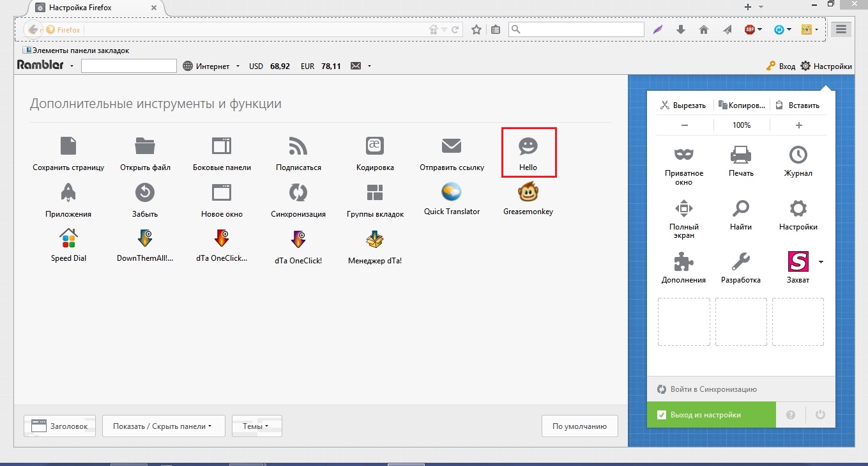Viewport: 868px width, 466px height.
Task: Select the Новое окно window icon
Action: (222, 192)
